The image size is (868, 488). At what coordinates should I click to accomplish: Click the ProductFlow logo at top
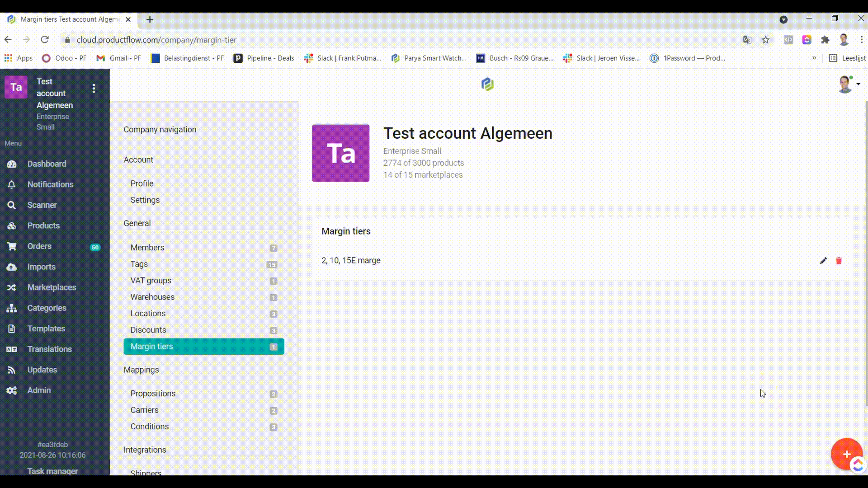pos(487,84)
